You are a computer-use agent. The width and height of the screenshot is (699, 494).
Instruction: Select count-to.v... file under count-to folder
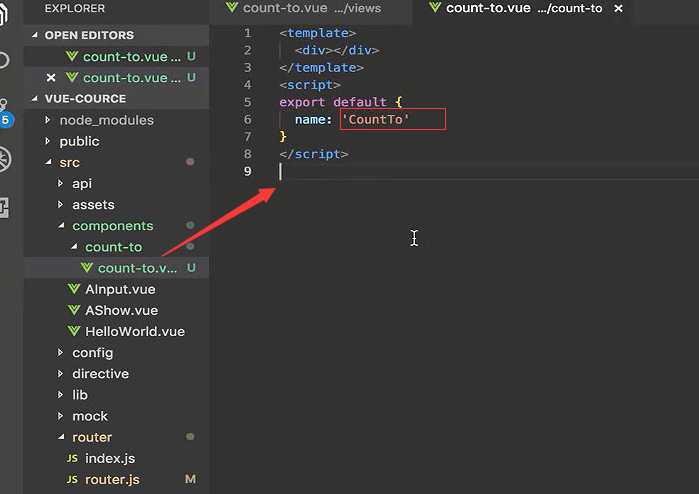[116, 268]
